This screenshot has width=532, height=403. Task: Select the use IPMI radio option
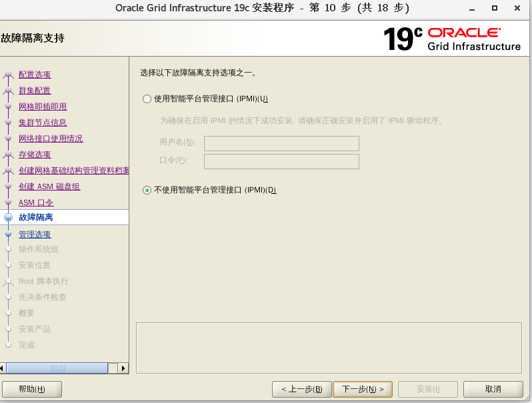[147, 99]
